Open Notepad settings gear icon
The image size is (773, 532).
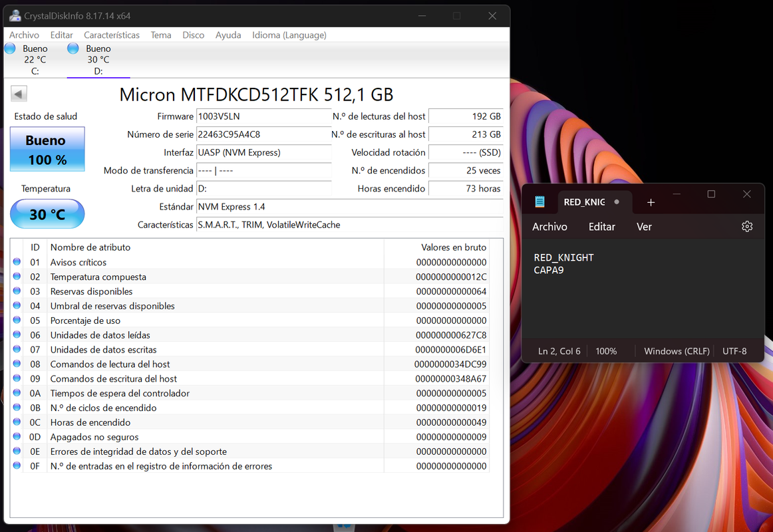(x=747, y=226)
